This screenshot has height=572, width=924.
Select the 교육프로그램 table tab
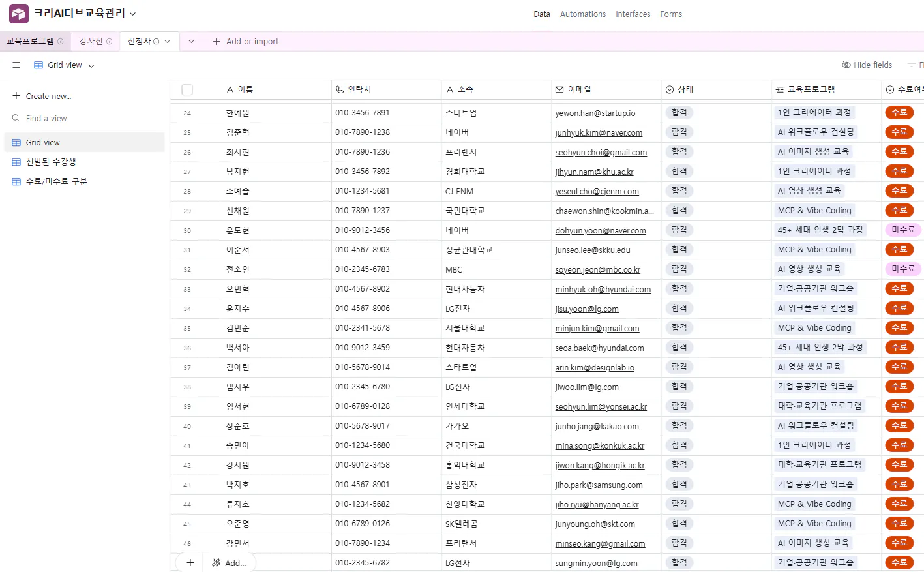click(x=35, y=41)
